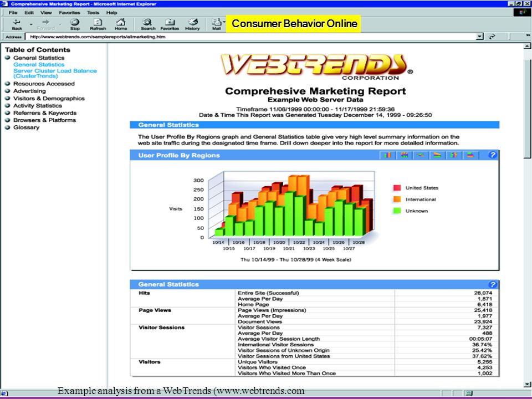The height and width of the screenshot is (399, 532).
Task: Click the Document Views value 23,924
Action: 483,321
